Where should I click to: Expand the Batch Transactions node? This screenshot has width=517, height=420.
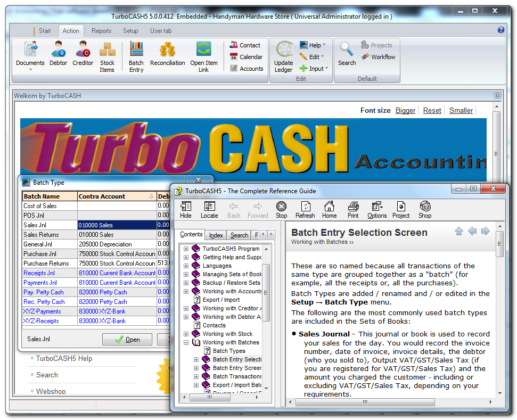[196, 376]
